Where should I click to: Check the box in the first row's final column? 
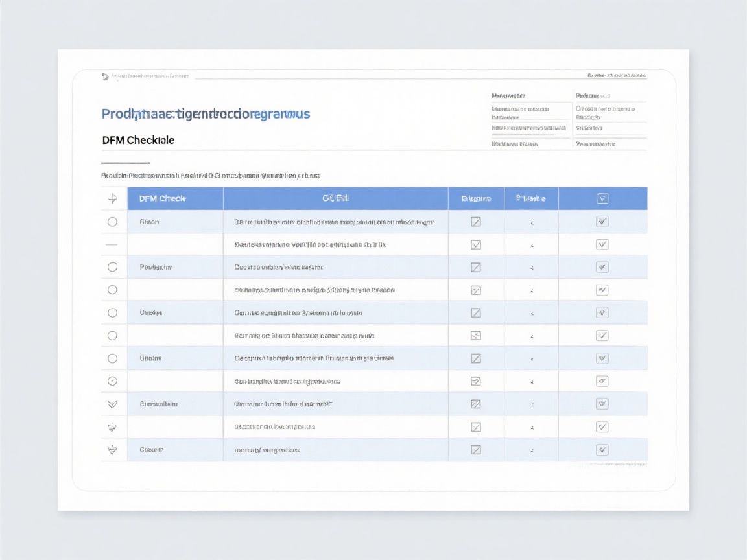tap(602, 221)
